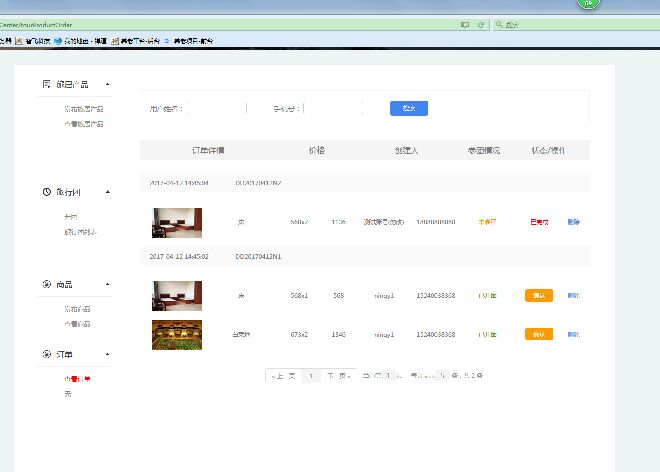This screenshot has width=660, height=472.
Task: Click the icon of the topmost sidebar section
Action: 47,84
